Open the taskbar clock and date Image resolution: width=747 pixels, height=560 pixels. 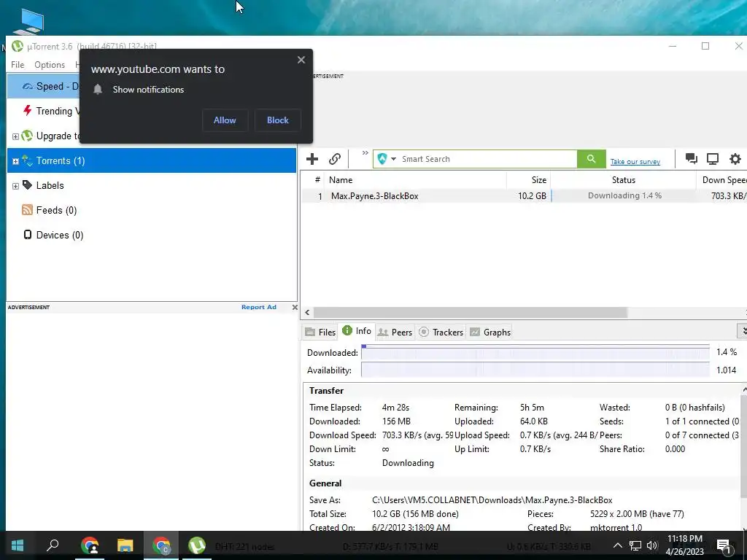click(x=684, y=545)
